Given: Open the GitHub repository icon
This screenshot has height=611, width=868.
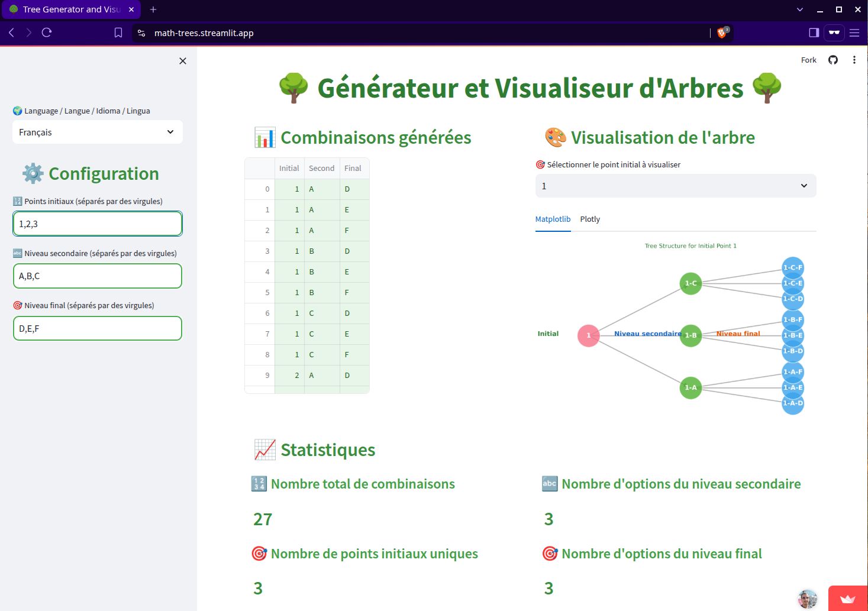Looking at the screenshot, I should tap(833, 60).
